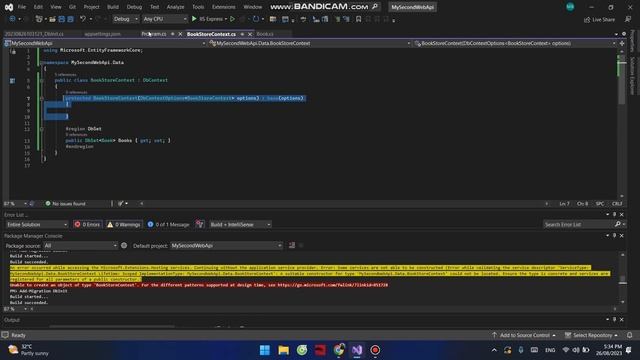
Task: Click Select Repository in status bar
Action: coord(591,335)
